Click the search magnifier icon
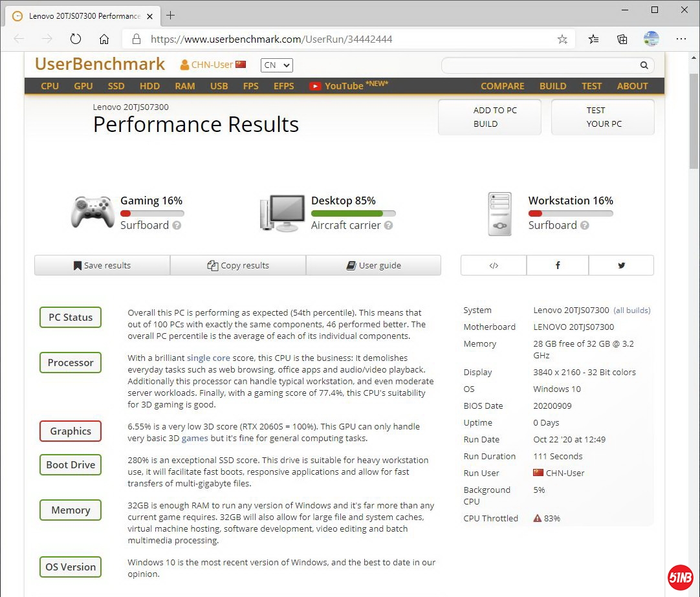 point(644,65)
